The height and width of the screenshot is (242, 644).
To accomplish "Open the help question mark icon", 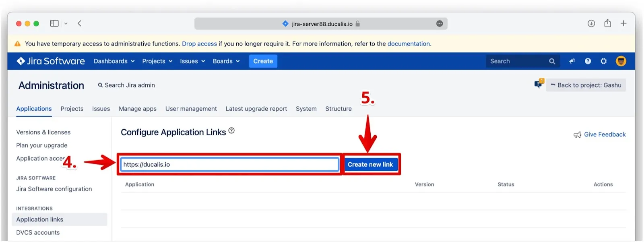I will click(x=588, y=61).
